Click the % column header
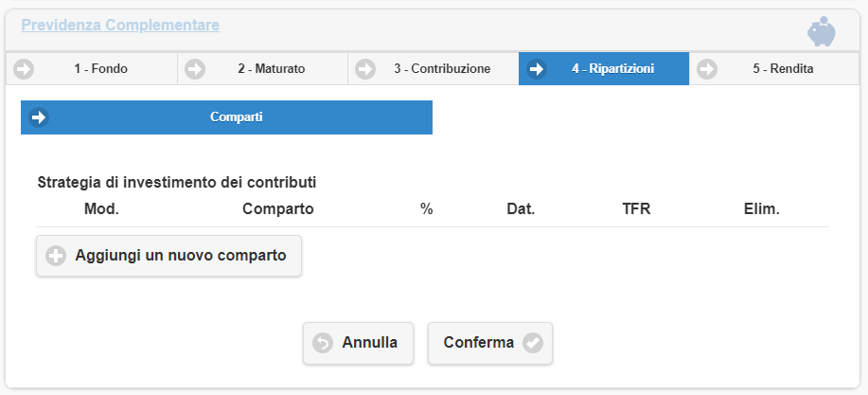868x395 pixels. coord(426,208)
